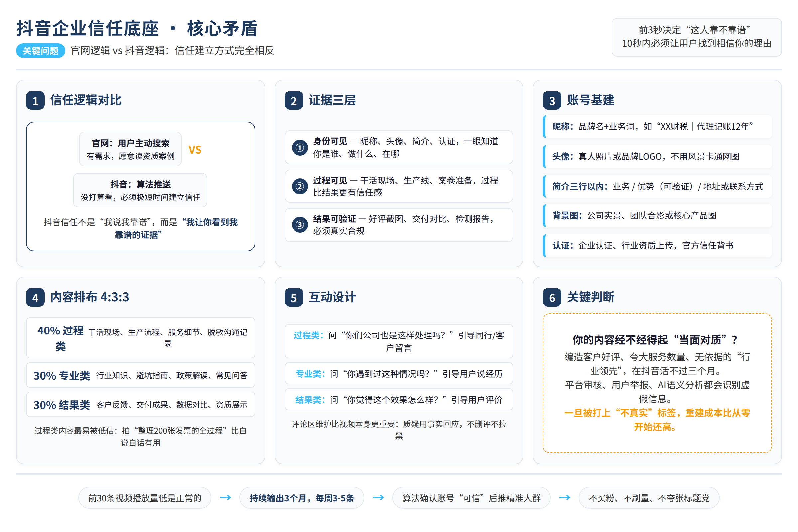Click the 过程类 interaction question row
Screen dimensions: 798x532
pos(399,341)
